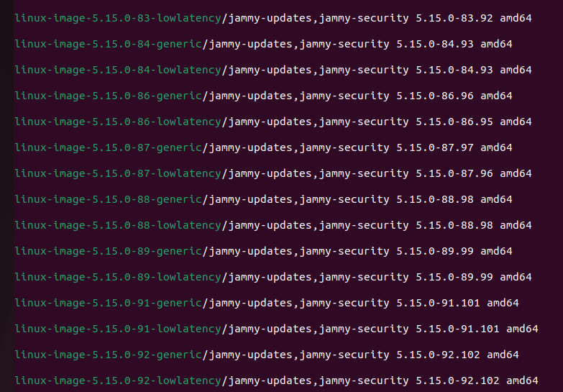Click version 5.15.0-88.98 on 88-lowlatency row
This screenshot has width=563, height=392.
[x=454, y=225]
